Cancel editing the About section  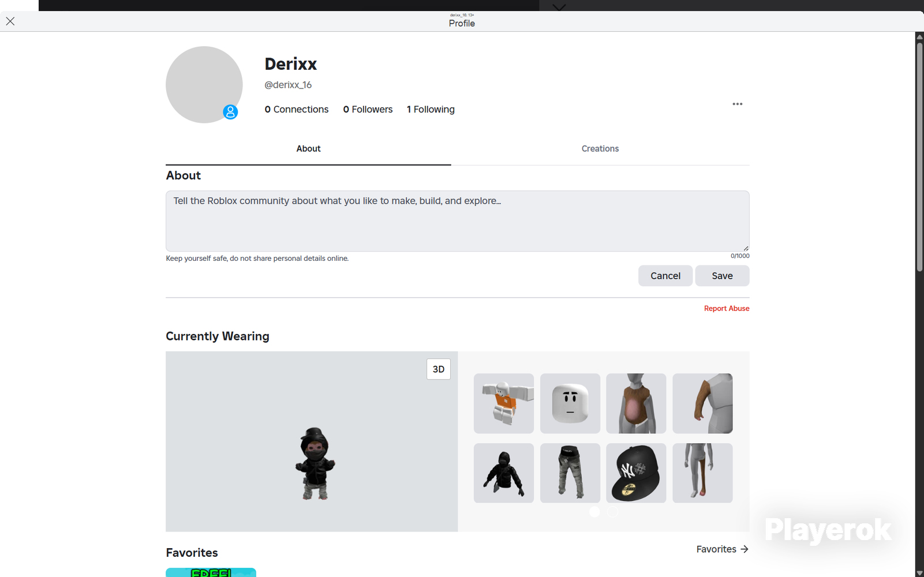[x=665, y=276]
